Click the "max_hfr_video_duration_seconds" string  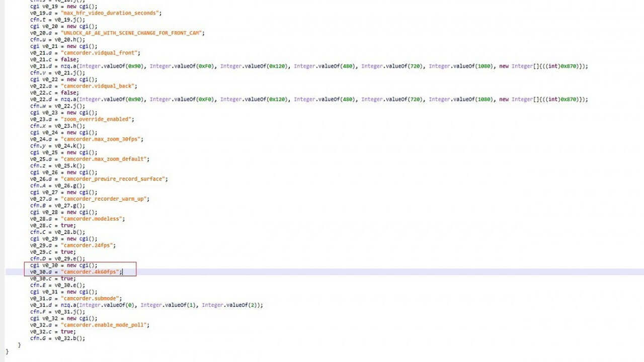(x=111, y=13)
